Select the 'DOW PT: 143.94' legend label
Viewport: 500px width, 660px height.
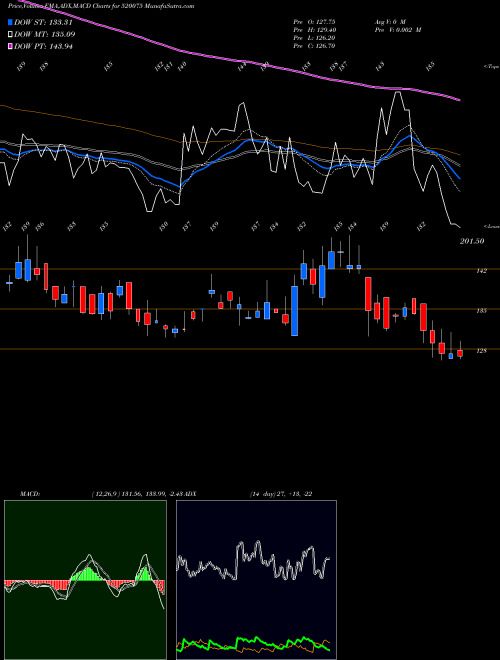pyautogui.click(x=43, y=46)
